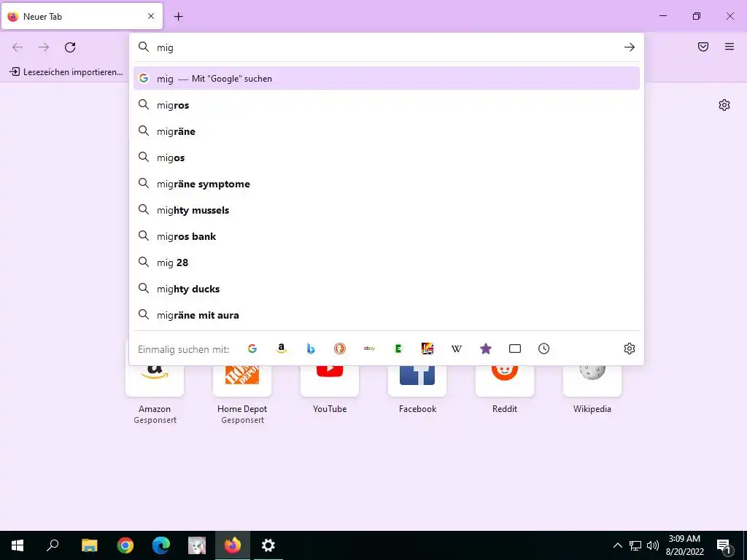Image resolution: width=747 pixels, height=560 pixels.
Task: Open Pocket save icon in toolbar
Action: click(703, 47)
